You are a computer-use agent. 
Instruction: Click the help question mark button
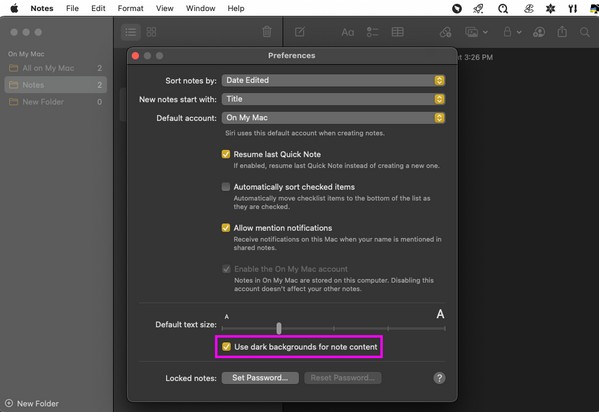439,378
